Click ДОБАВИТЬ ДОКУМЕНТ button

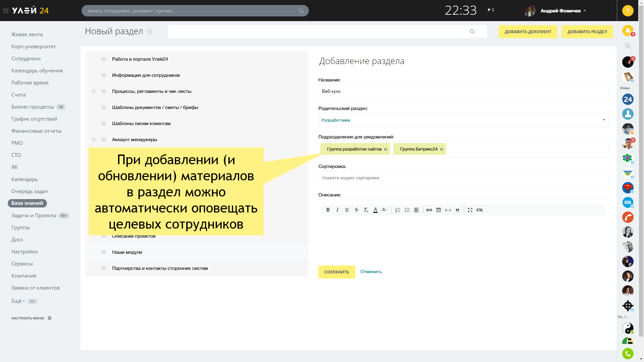528,32
